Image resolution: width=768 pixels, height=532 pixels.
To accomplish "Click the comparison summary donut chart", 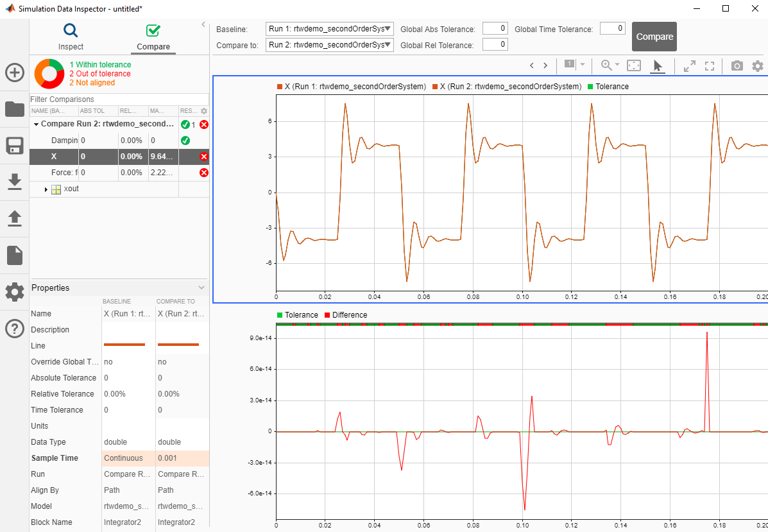I will pos(49,74).
